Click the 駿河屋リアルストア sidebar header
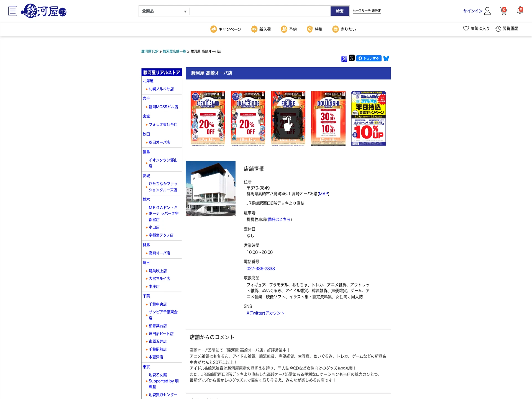The width and height of the screenshot is (532, 399). coord(162,72)
